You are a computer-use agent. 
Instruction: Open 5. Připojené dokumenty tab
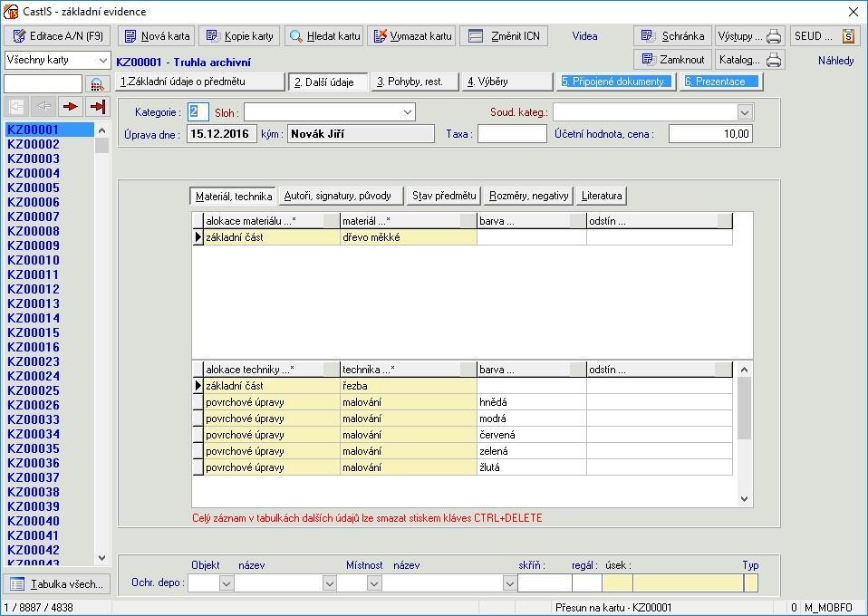615,82
